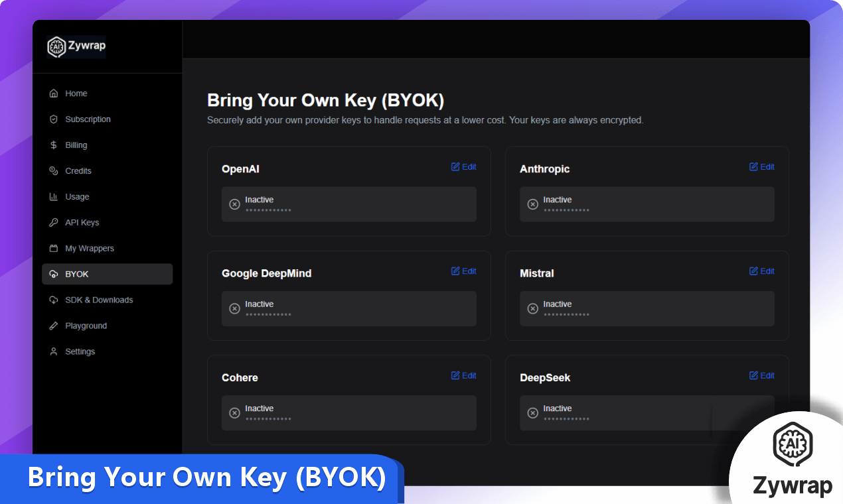
Task: Click Inactive status text under DeepSeek
Action: (557, 409)
